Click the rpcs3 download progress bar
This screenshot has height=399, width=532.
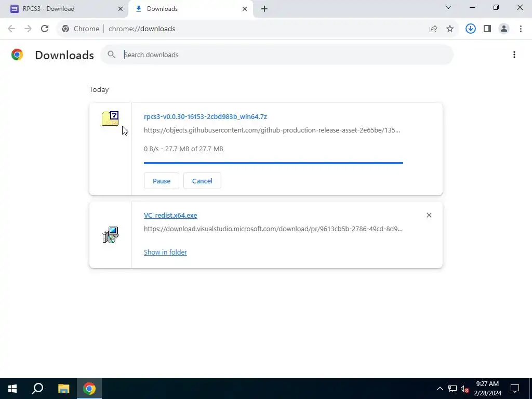click(273, 163)
